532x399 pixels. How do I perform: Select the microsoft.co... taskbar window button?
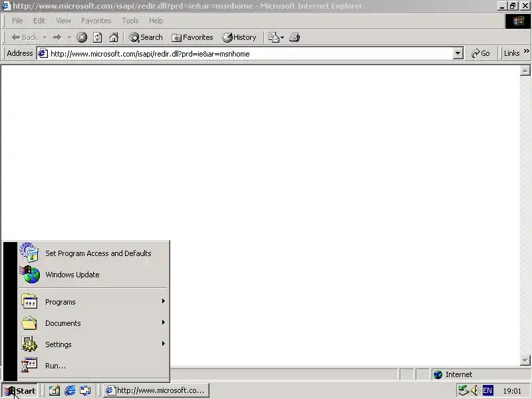pos(156,390)
